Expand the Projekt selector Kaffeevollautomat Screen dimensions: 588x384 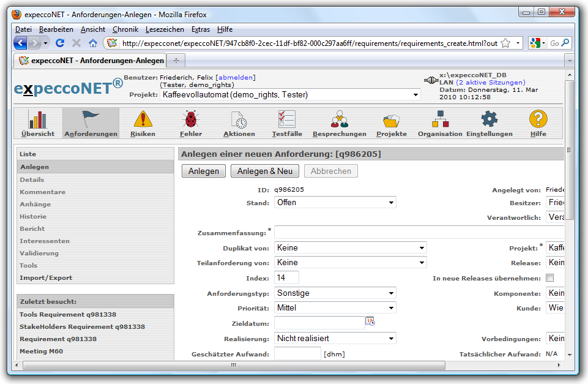point(291,95)
